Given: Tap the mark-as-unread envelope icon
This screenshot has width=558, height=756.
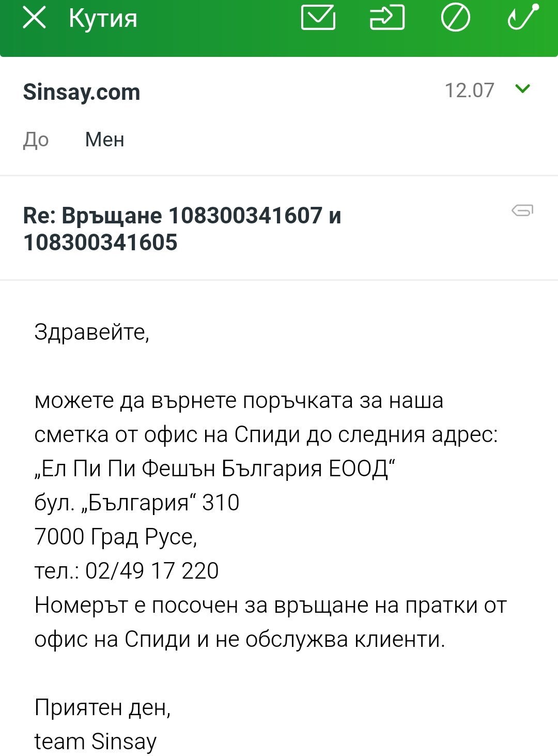Looking at the screenshot, I should point(318,19).
